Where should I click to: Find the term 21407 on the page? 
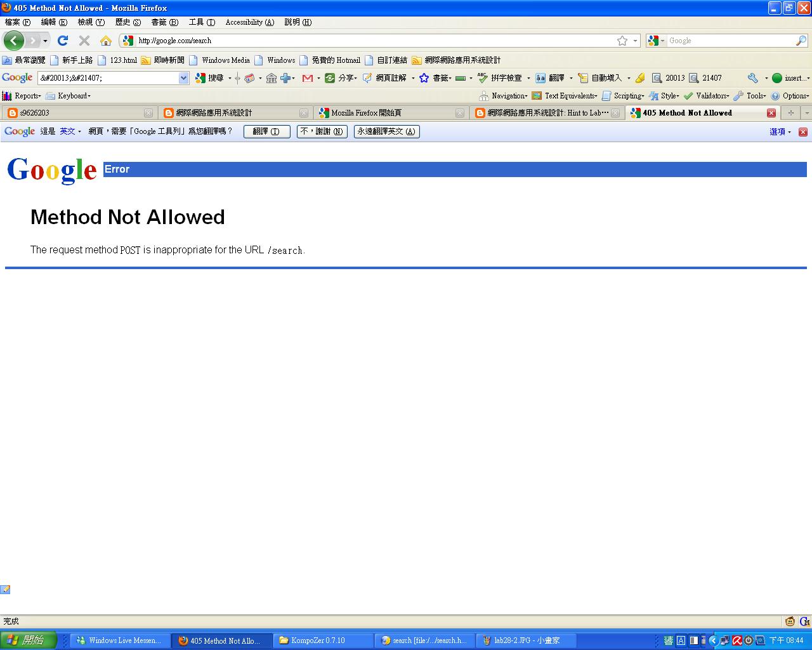(x=705, y=78)
